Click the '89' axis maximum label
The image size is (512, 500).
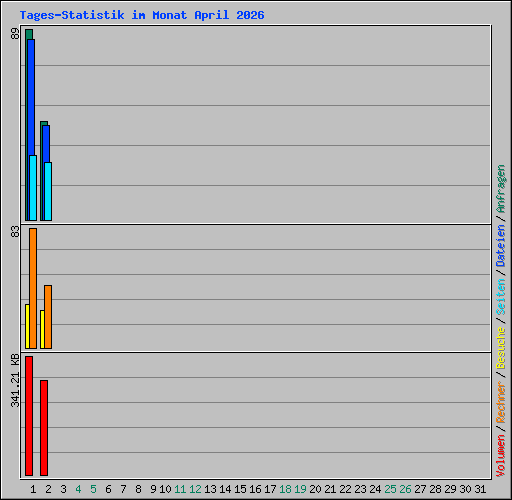coord(15,34)
